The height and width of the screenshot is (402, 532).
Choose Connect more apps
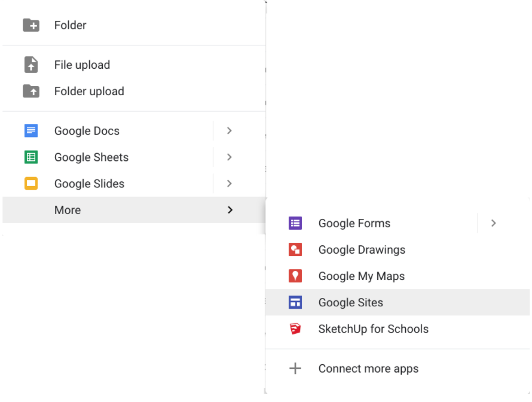point(398,368)
